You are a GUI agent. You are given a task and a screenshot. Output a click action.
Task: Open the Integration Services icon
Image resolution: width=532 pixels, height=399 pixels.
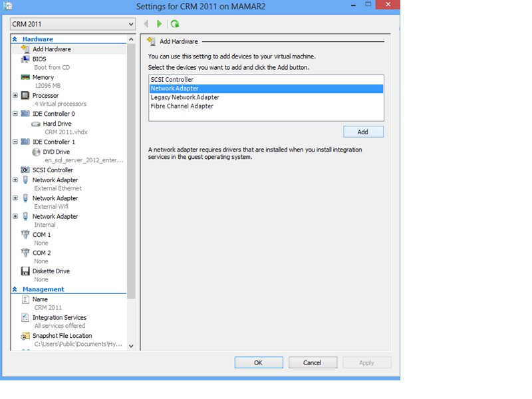[25, 317]
